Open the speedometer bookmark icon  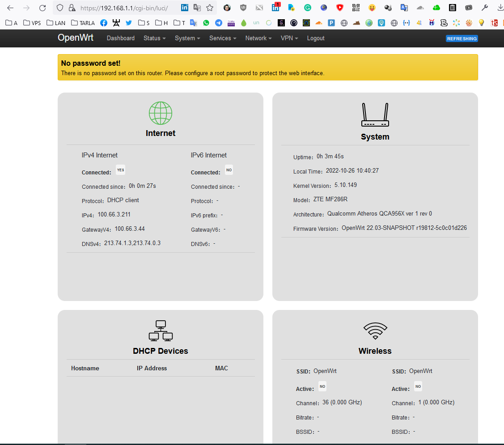[294, 23]
